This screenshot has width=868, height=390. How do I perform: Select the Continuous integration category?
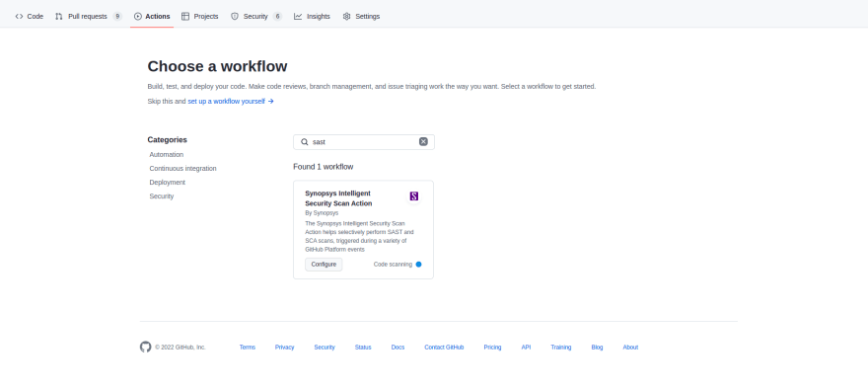pos(182,169)
